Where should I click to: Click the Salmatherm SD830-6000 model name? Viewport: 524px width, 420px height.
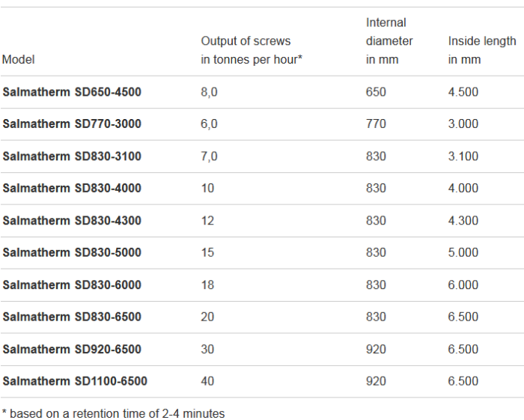[x=72, y=285]
